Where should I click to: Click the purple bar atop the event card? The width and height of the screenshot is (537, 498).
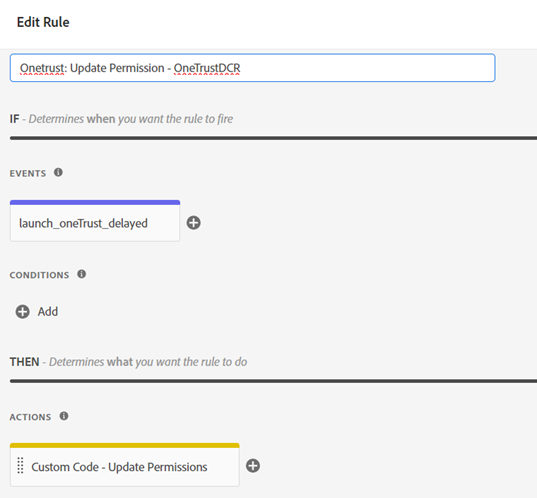pyautogui.click(x=95, y=202)
